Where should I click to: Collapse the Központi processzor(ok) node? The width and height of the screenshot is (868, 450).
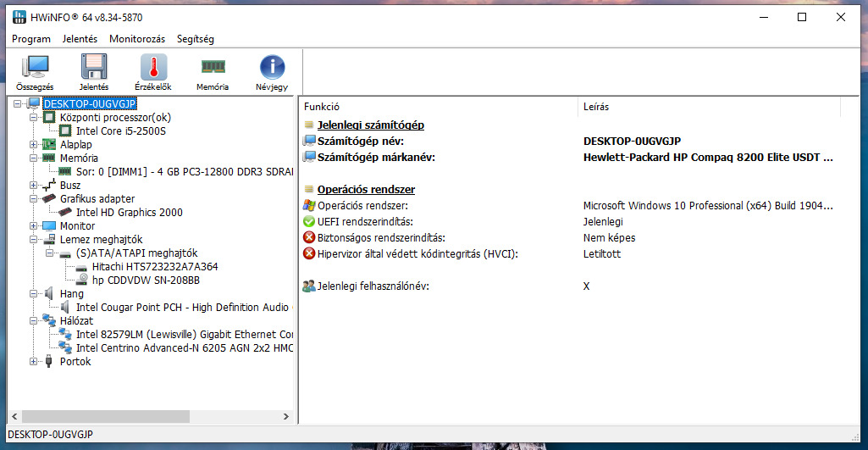point(33,118)
